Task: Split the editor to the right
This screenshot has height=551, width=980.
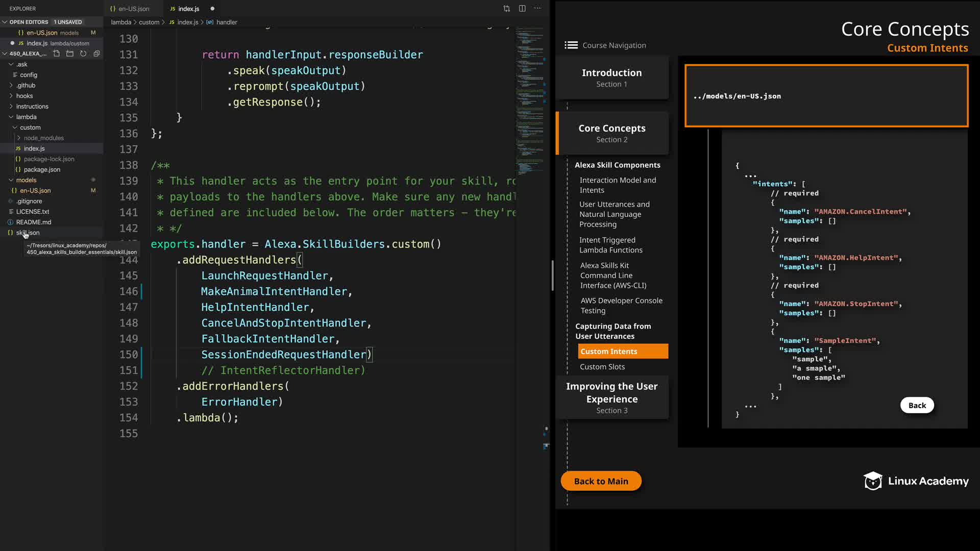Action: 522,9
